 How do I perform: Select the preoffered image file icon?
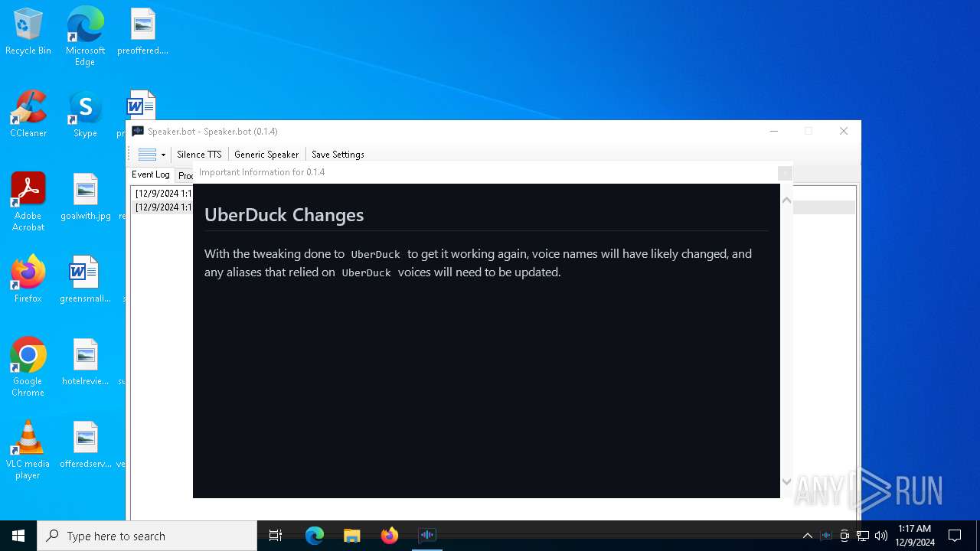pos(142,32)
